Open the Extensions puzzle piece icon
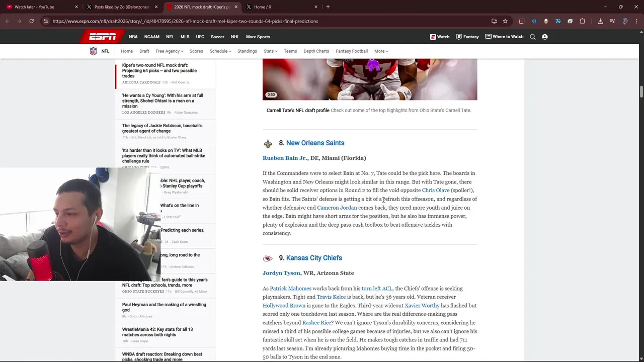 [x=583, y=21]
